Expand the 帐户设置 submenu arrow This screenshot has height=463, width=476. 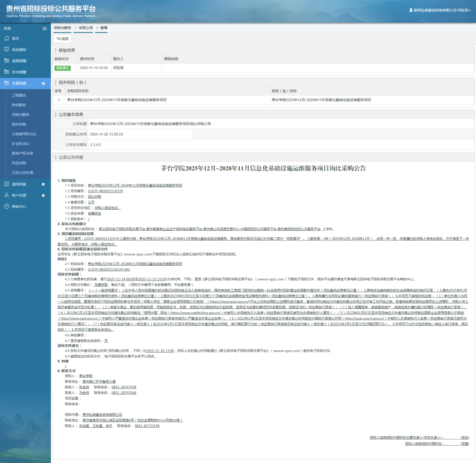click(43, 195)
